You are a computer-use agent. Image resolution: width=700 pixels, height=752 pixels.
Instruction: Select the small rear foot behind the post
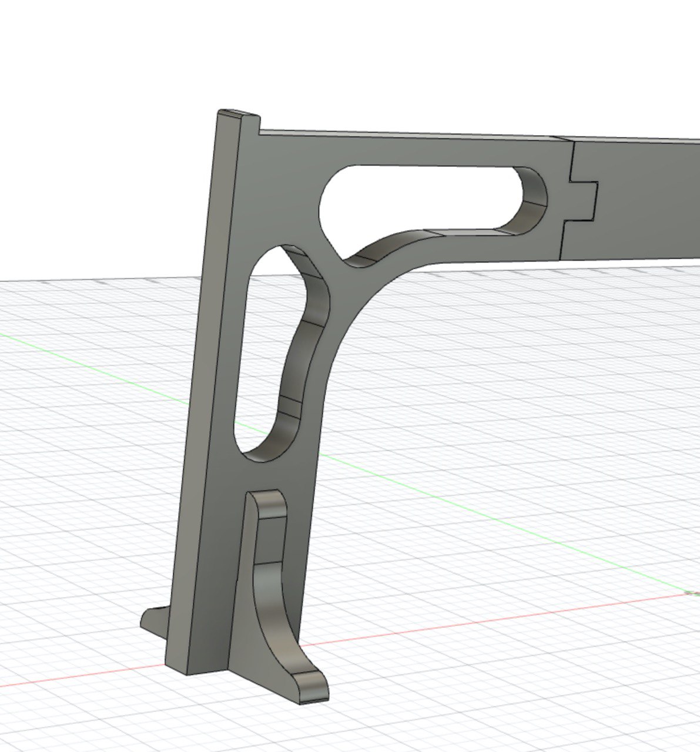click(155, 623)
